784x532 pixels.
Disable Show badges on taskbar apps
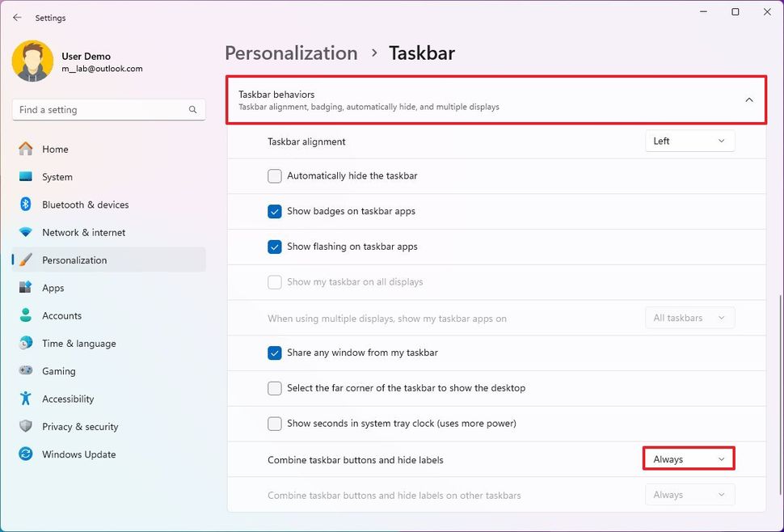(x=275, y=211)
